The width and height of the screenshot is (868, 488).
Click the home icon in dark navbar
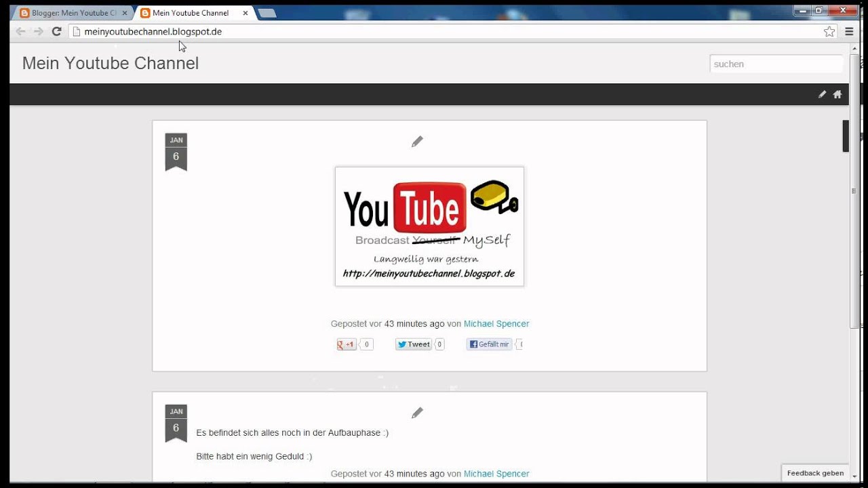click(x=837, y=94)
